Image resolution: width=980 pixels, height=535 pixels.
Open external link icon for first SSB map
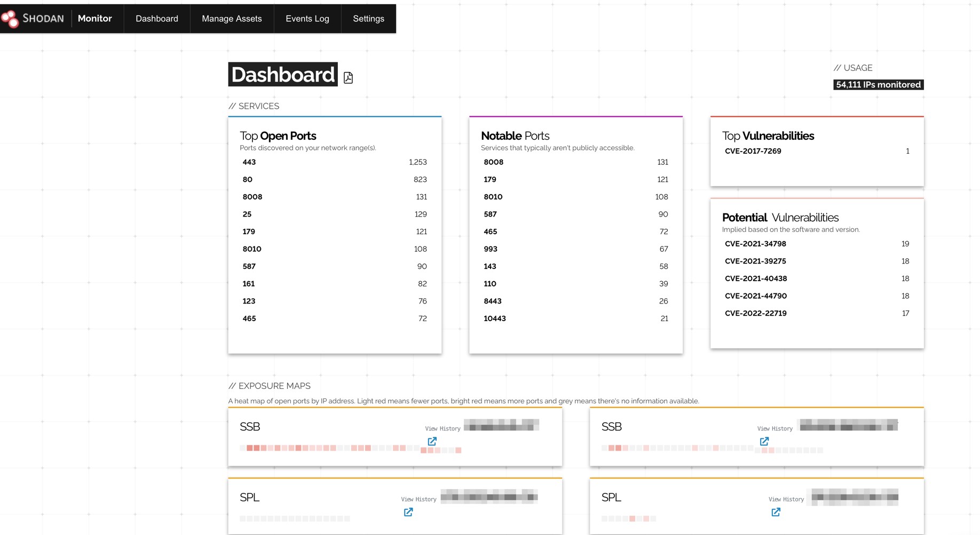click(432, 441)
